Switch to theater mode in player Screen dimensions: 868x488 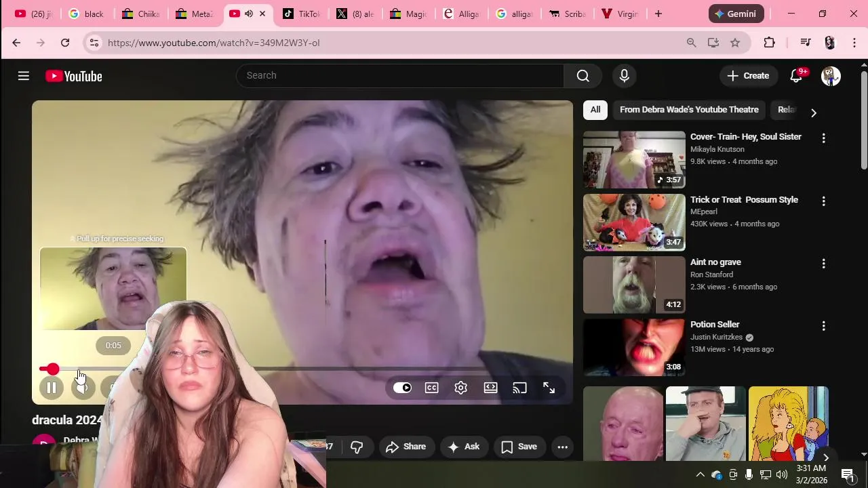[490, 388]
